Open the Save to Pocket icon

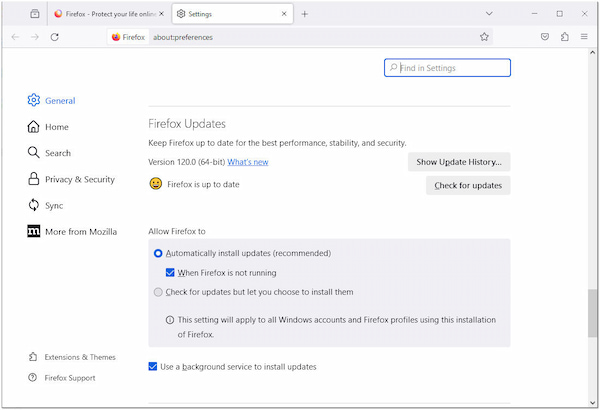545,37
